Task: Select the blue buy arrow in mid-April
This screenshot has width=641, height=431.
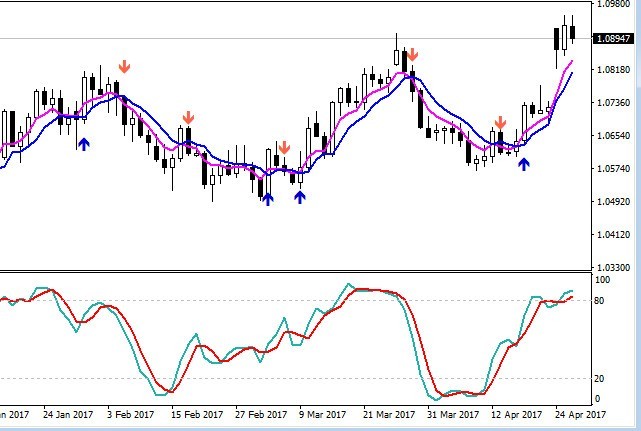Action: pos(524,164)
